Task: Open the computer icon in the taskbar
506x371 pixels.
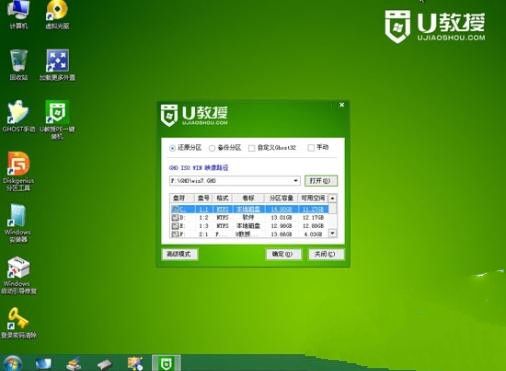Action: point(43,364)
